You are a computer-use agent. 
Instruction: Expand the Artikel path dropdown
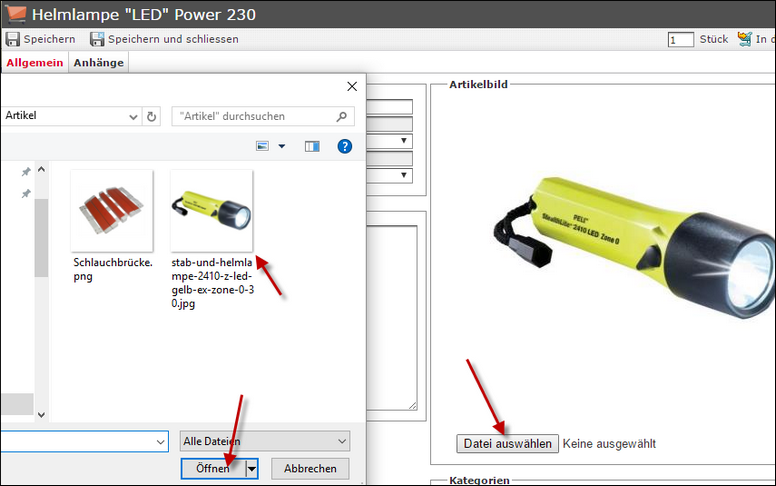tap(133, 116)
